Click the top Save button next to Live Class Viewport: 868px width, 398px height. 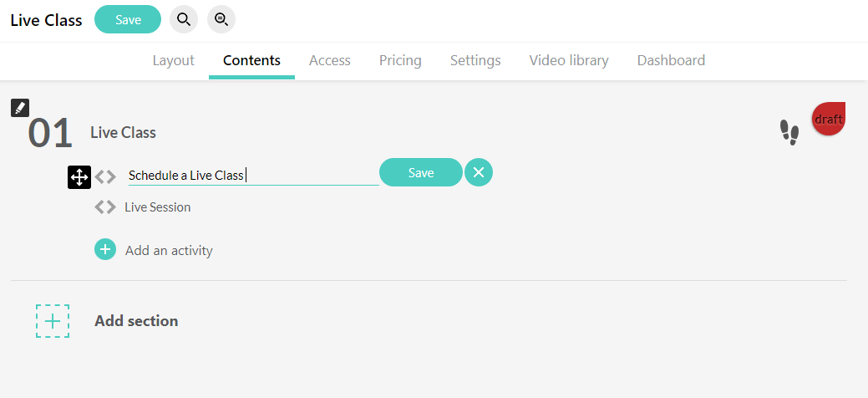[128, 19]
